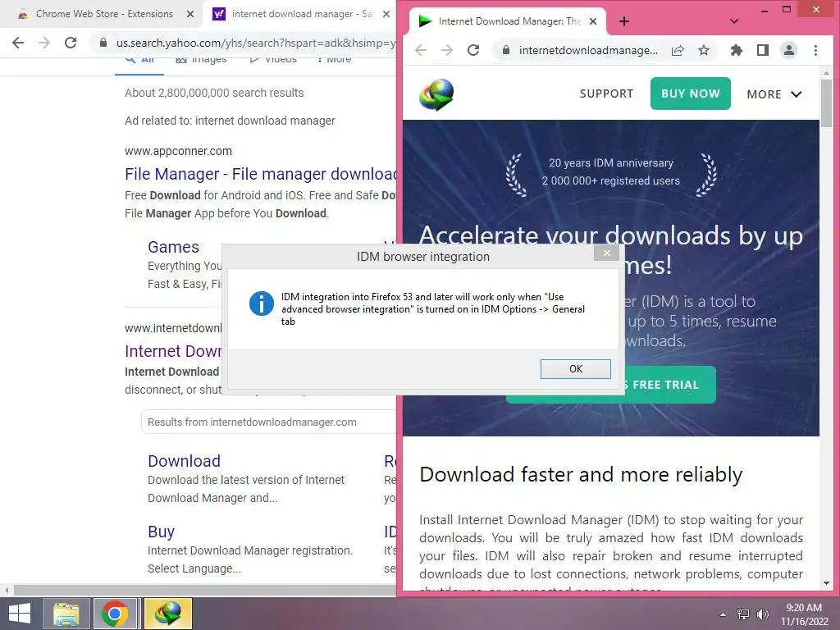Click the scrollbar down arrow on IDM page
840x630 pixels.
(826, 583)
